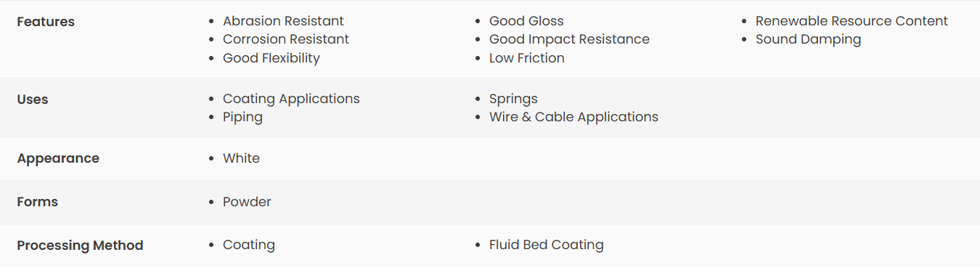Select the Low Friction feature
980x268 pixels.
(527, 58)
